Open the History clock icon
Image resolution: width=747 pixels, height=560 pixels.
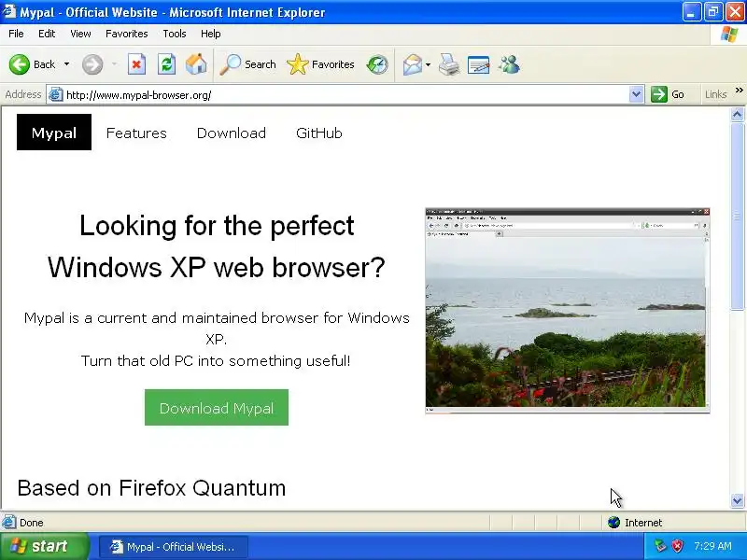(x=378, y=64)
